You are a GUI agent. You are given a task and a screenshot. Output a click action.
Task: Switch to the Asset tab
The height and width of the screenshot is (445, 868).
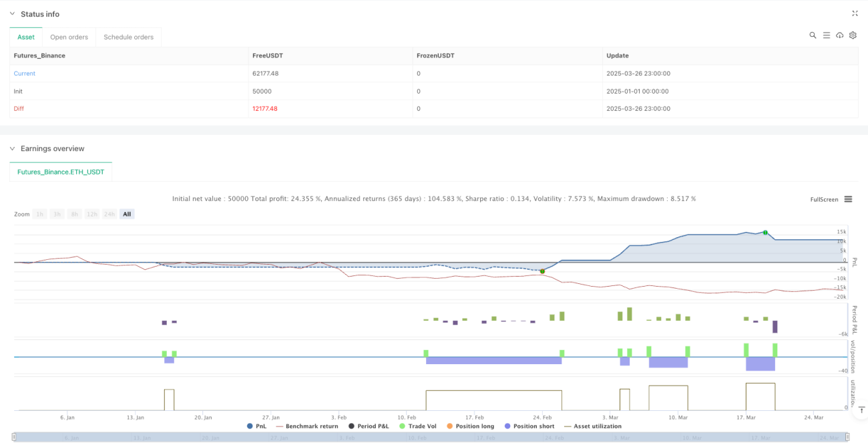point(26,37)
